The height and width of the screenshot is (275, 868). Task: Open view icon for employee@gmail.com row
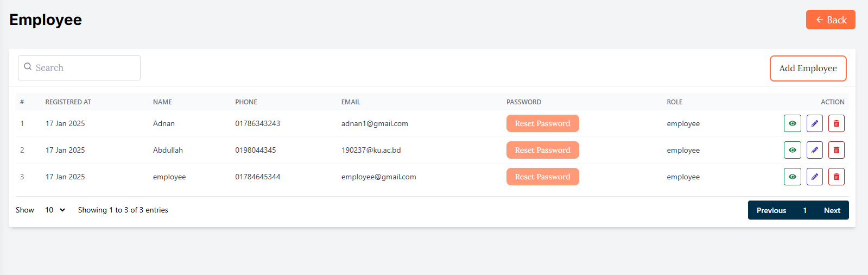[792, 177]
